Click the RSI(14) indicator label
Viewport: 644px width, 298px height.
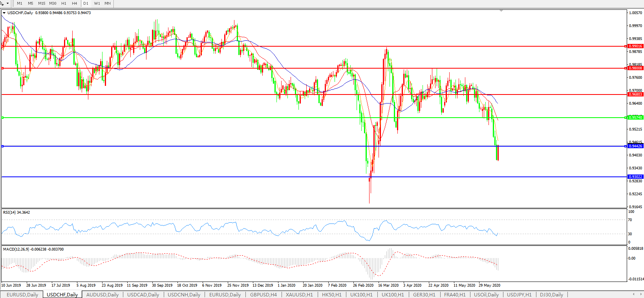[16, 213]
